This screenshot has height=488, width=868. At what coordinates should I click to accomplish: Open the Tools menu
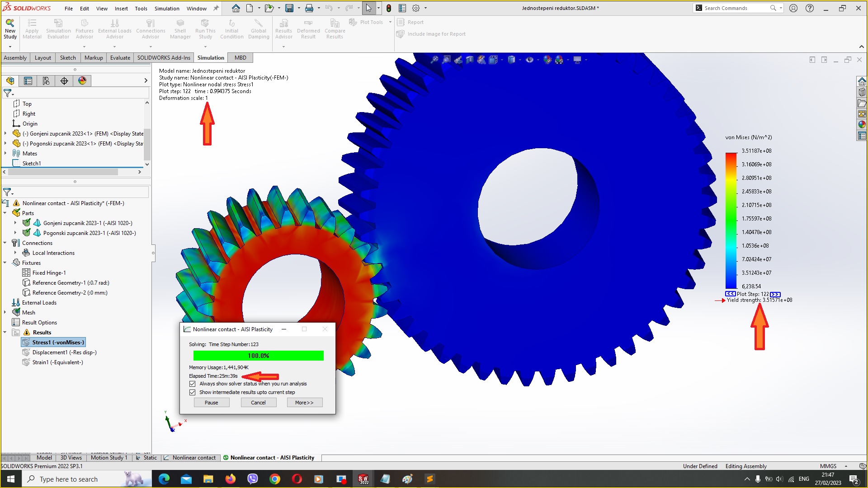coord(141,9)
